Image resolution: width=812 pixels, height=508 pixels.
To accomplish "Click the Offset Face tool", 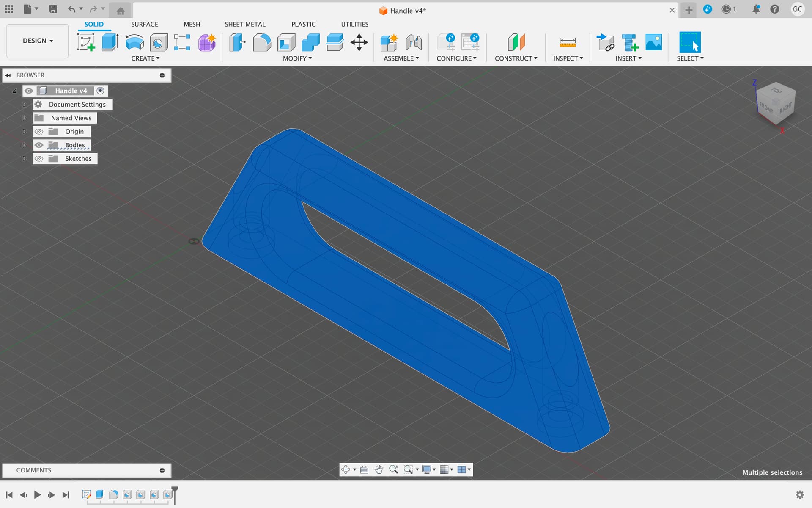I will point(335,42).
